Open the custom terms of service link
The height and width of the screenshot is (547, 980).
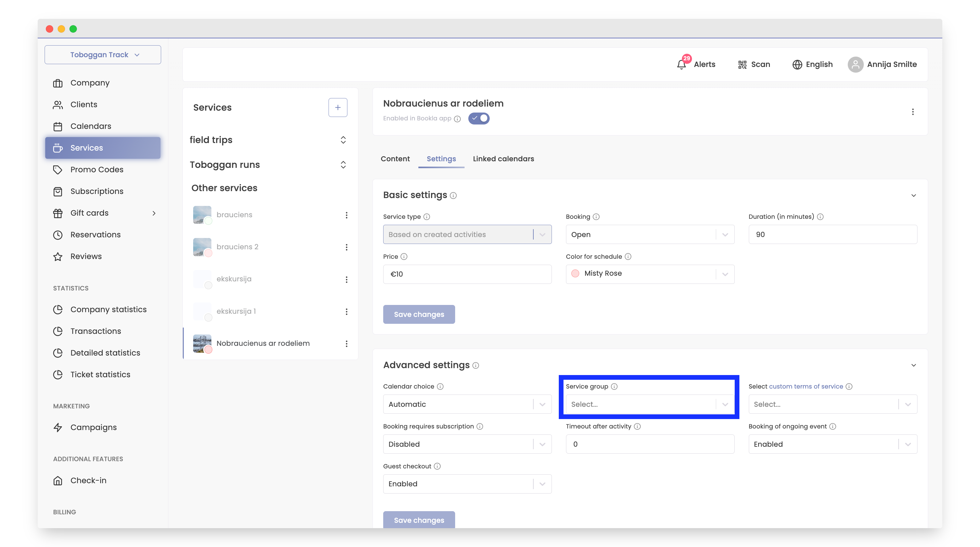[x=806, y=386]
